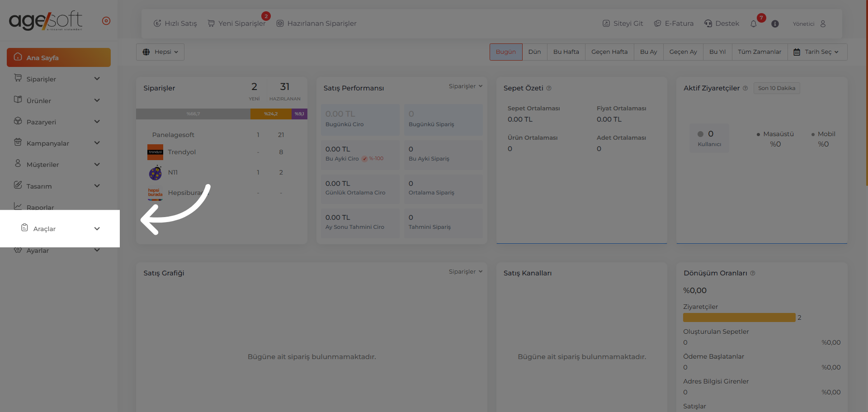Open the Tarih Seç date dropdown

(817, 52)
